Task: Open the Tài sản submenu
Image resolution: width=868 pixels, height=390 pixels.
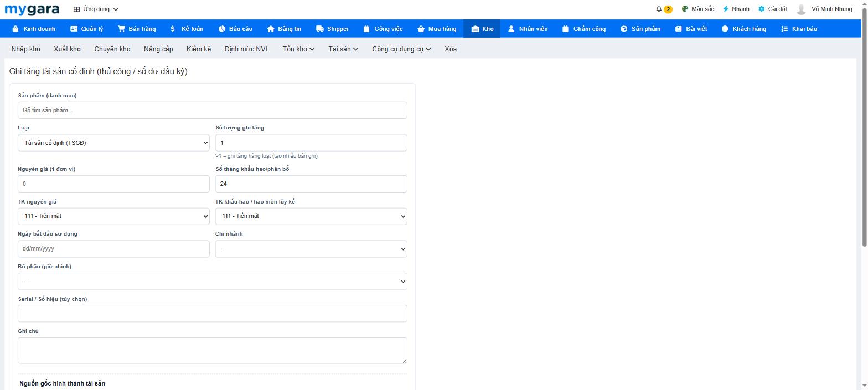Action: click(x=343, y=49)
